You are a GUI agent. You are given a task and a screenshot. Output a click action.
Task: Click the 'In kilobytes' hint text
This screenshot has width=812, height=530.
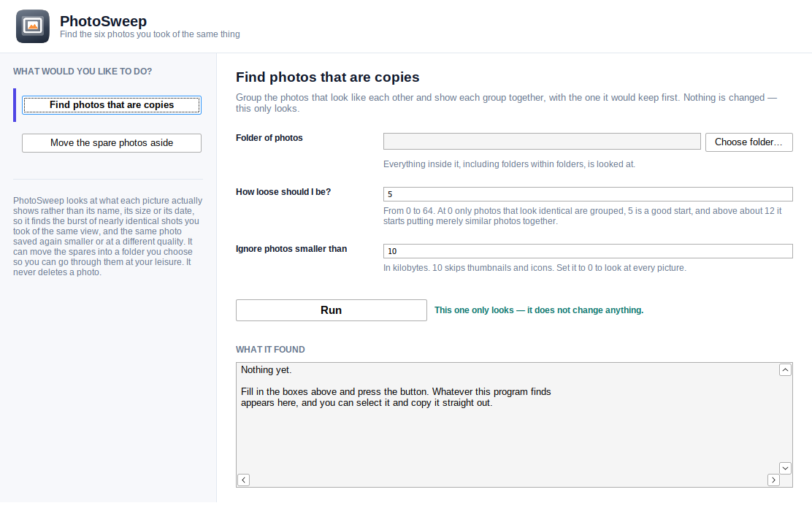pyautogui.click(x=535, y=268)
